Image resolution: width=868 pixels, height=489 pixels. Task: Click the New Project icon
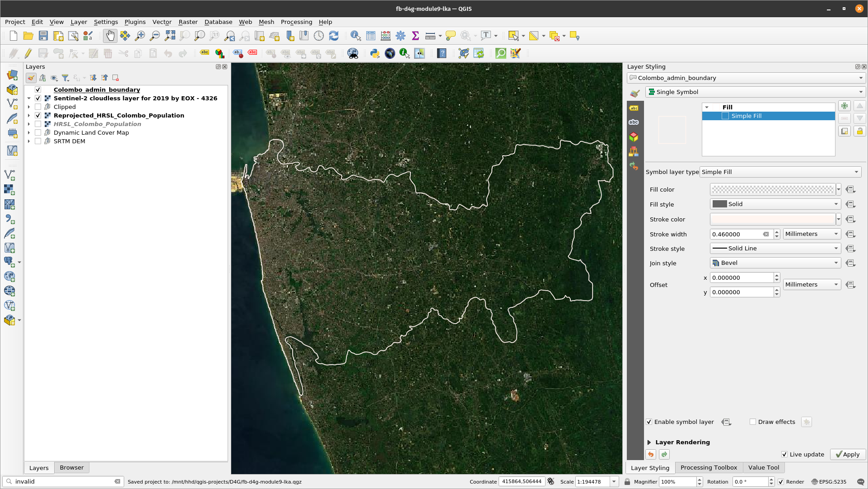[x=14, y=36]
